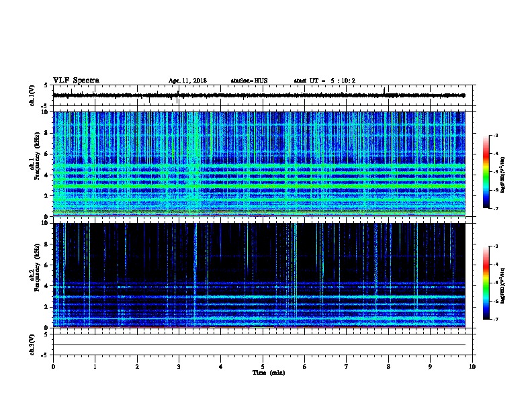Click the "VLF Spectra" plot title

point(76,81)
